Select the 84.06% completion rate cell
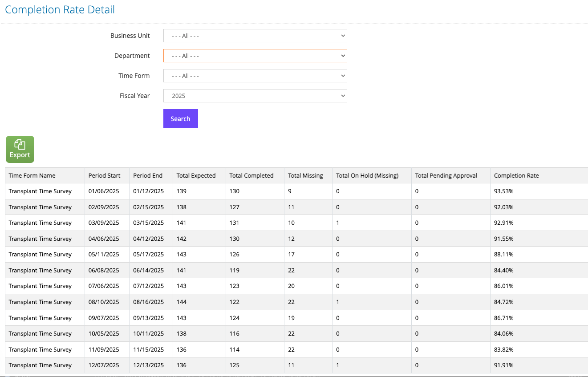This screenshot has width=588, height=377. (539, 333)
